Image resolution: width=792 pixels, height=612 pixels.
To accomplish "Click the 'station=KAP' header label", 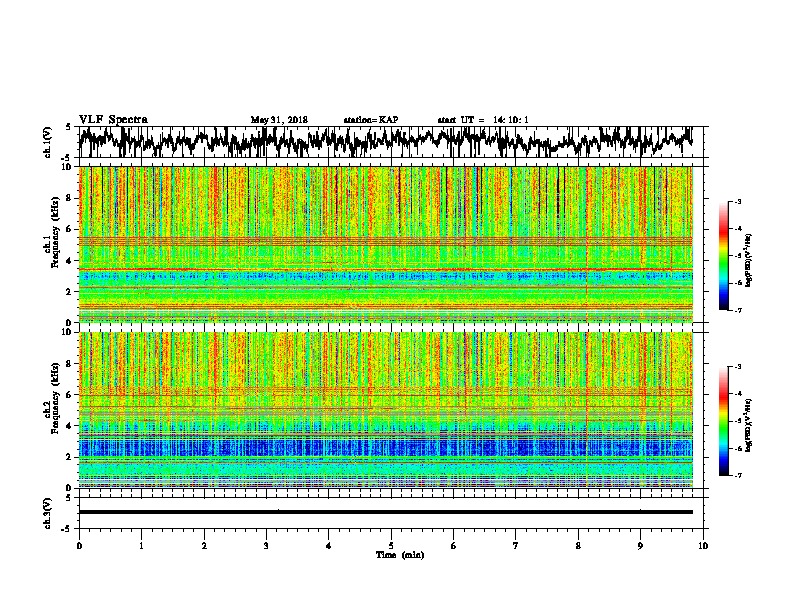I will click(371, 120).
